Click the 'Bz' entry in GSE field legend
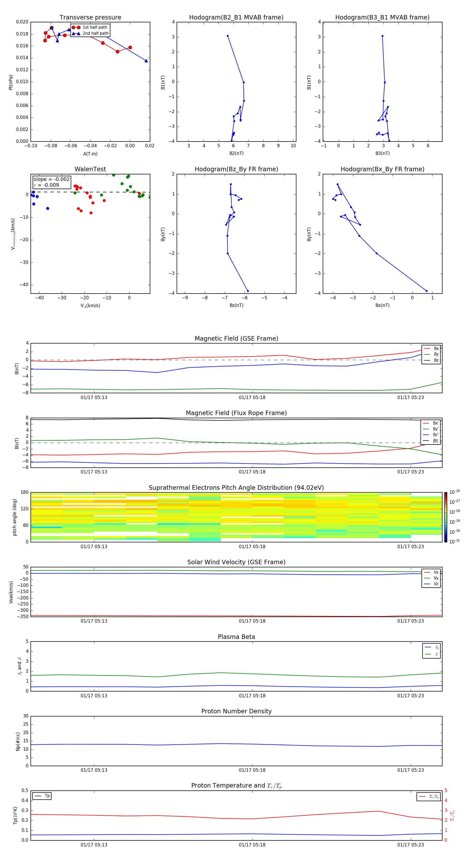 click(431, 361)
